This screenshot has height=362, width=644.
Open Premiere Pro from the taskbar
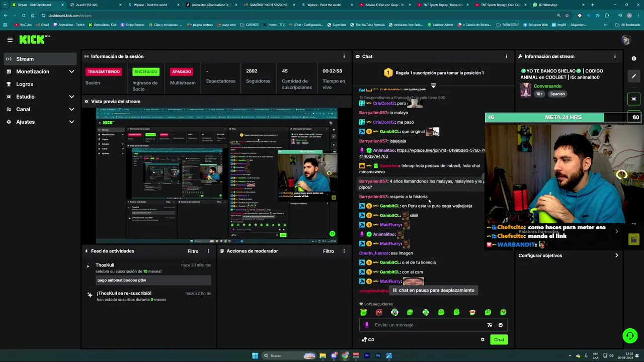click(367, 355)
